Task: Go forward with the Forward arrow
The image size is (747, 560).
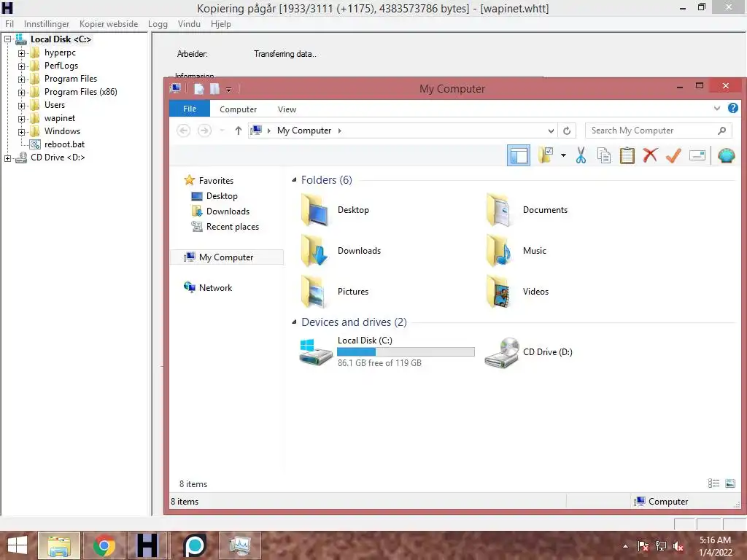Action: pyautogui.click(x=204, y=131)
